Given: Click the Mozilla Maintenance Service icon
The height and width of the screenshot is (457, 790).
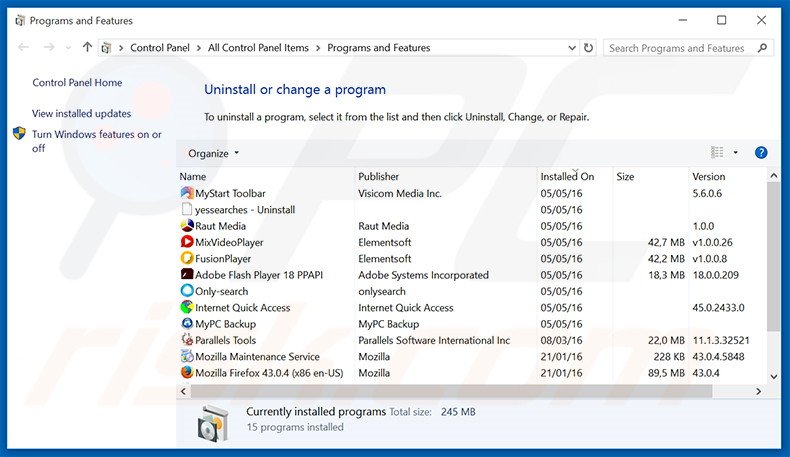Looking at the screenshot, I should click(187, 356).
